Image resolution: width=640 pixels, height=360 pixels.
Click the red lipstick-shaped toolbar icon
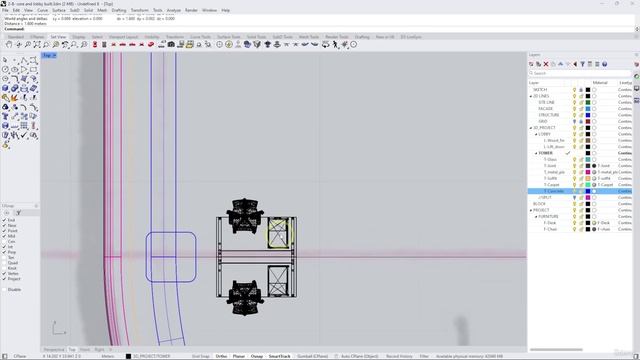(x=95, y=44)
